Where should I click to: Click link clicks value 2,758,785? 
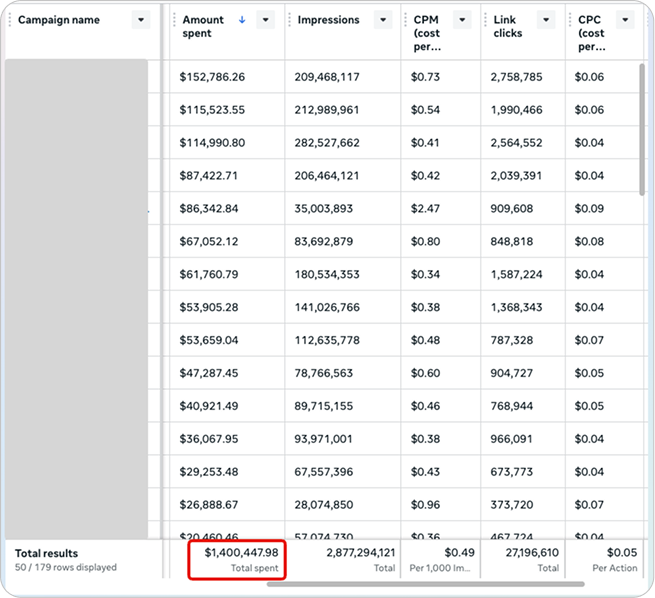click(x=516, y=77)
